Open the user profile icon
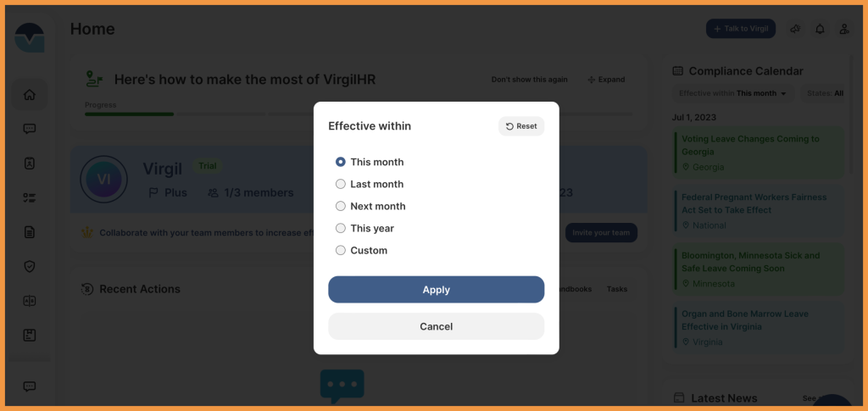 (x=844, y=29)
